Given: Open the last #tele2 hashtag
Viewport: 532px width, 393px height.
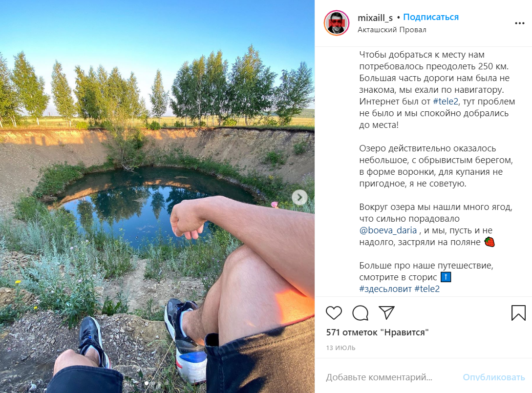Looking at the screenshot, I should (427, 289).
